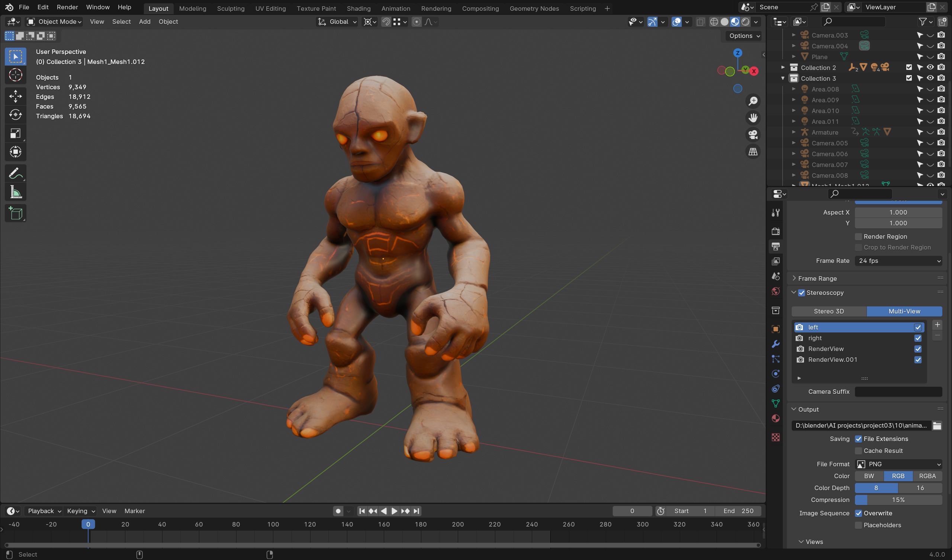Screen dimensions: 952x560
Task: Uncheck the Stereoscopy checkbox
Action: 802,293
